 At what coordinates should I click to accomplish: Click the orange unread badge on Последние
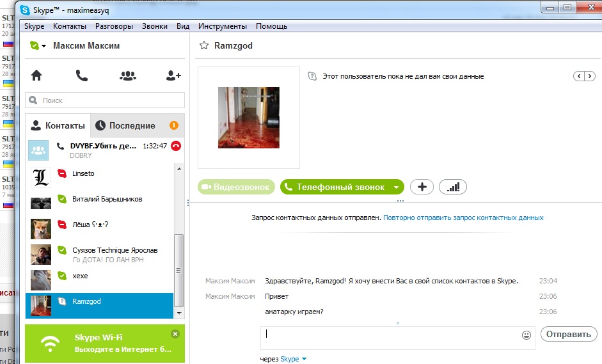pos(174,125)
